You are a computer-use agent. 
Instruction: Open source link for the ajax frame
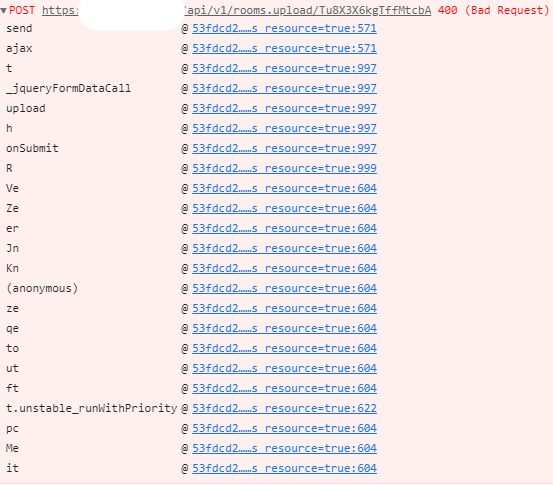(x=284, y=48)
